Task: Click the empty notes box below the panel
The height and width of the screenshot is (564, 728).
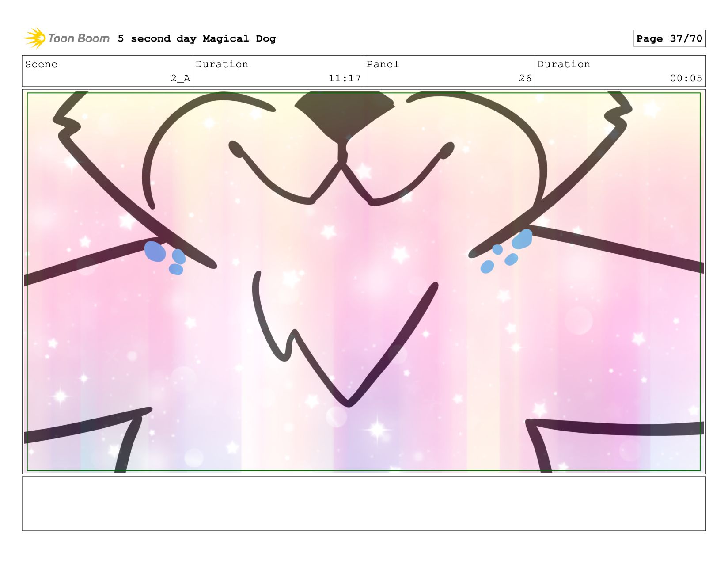Action: point(364,504)
